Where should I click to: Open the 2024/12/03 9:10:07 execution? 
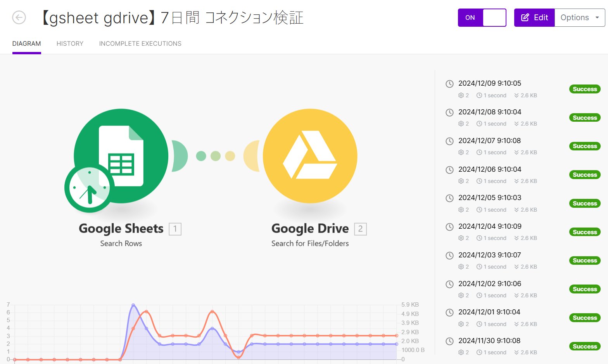489,255
